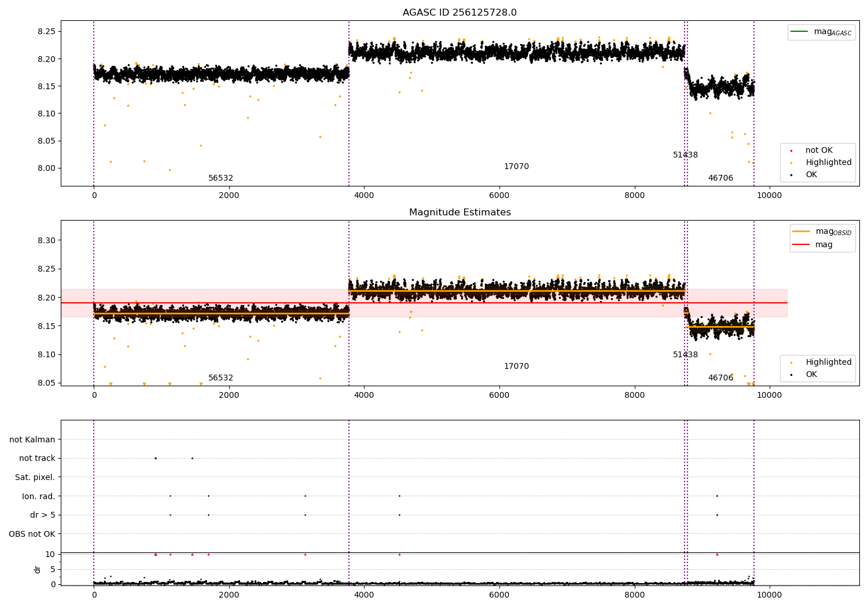Screen dimensions: 868x608
Task: Click y-tick 8.25 in the Magnitude Estimates plot
Action: coord(46,269)
